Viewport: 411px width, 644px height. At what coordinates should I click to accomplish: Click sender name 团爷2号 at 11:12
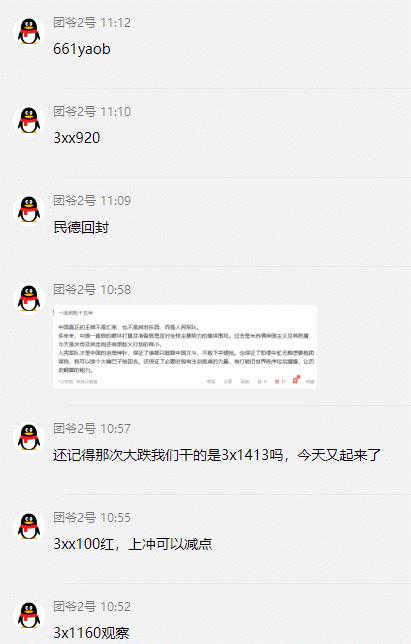coord(74,23)
